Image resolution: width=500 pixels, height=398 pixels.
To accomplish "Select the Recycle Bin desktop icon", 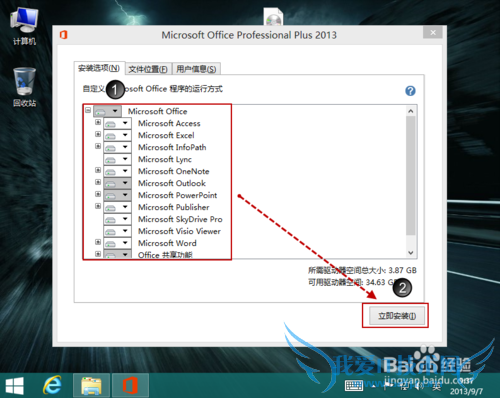I will pyautogui.click(x=24, y=87).
